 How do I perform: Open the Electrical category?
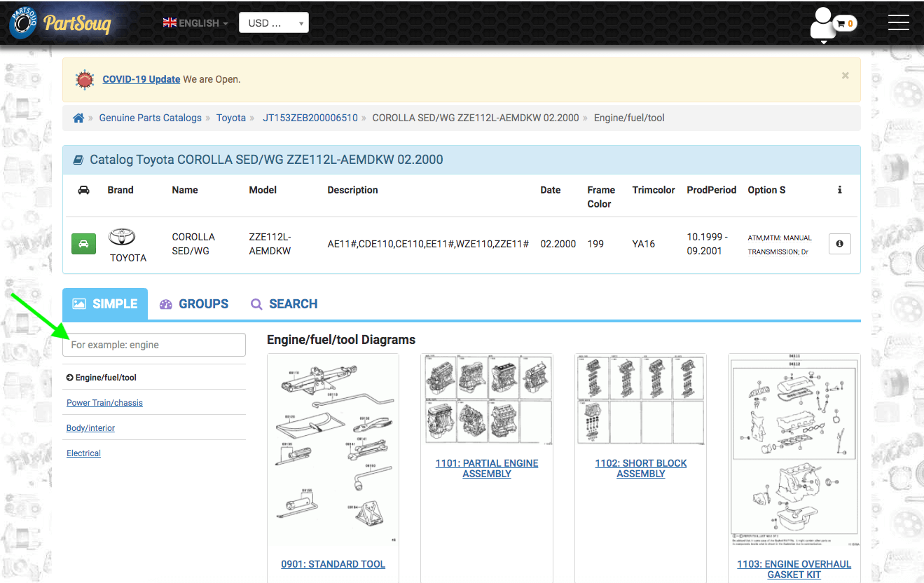coord(83,453)
